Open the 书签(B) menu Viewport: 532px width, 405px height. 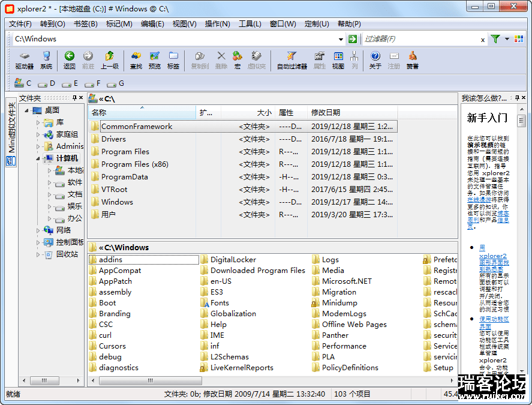coord(86,24)
